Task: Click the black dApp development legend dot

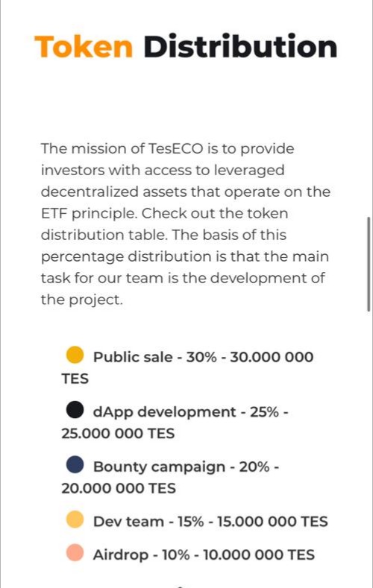Action: [75, 409]
